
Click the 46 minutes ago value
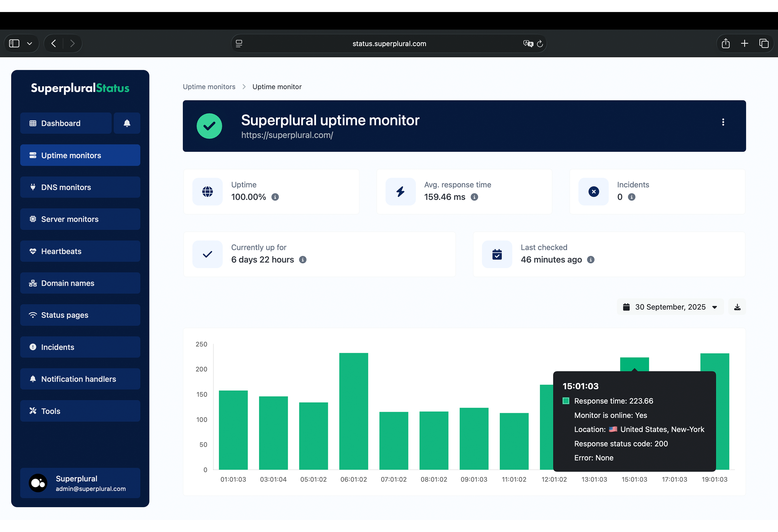pos(551,260)
